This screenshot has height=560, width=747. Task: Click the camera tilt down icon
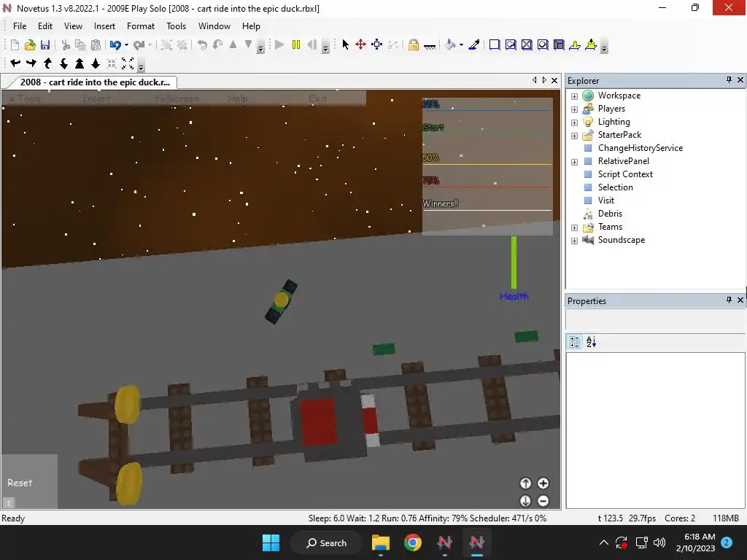[x=63, y=63]
